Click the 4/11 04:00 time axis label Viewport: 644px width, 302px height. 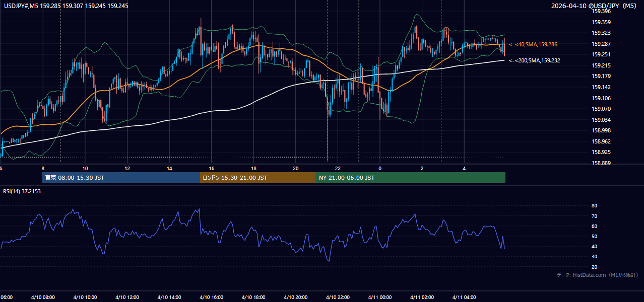[464, 297]
